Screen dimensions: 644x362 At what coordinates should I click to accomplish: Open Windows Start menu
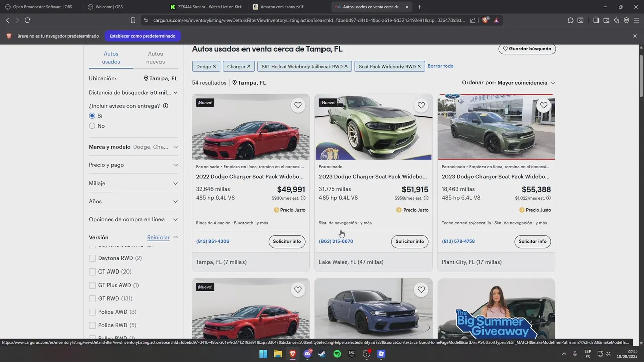tap(263, 354)
